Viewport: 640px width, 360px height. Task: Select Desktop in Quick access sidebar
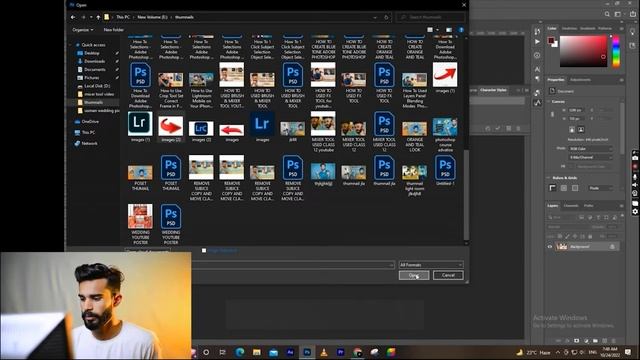tap(92, 53)
